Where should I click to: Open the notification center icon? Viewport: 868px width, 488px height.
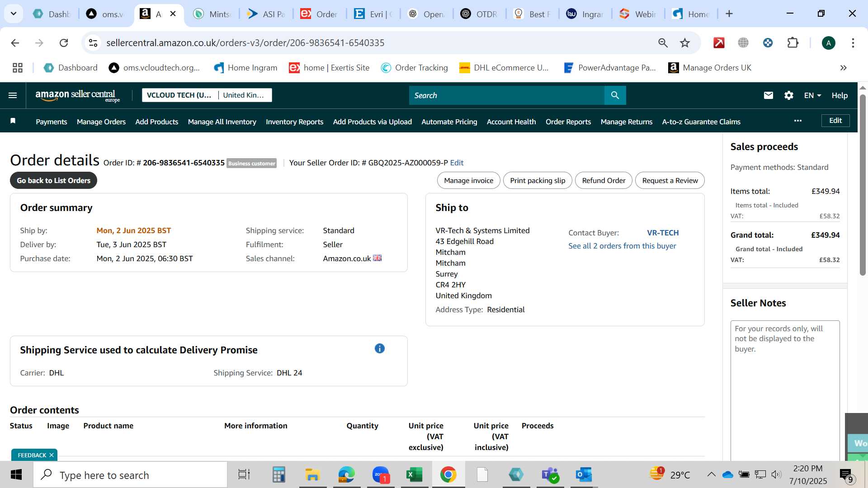pyautogui.click(x=846, y=475)
